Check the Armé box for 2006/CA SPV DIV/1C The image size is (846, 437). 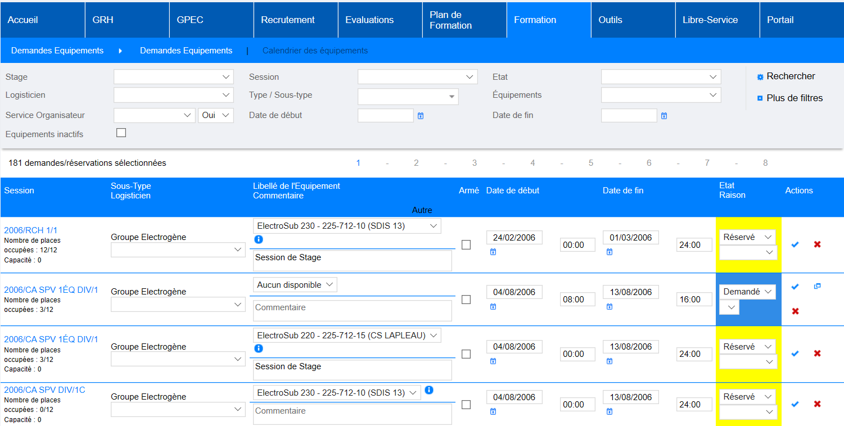click(x=466, y=405)
